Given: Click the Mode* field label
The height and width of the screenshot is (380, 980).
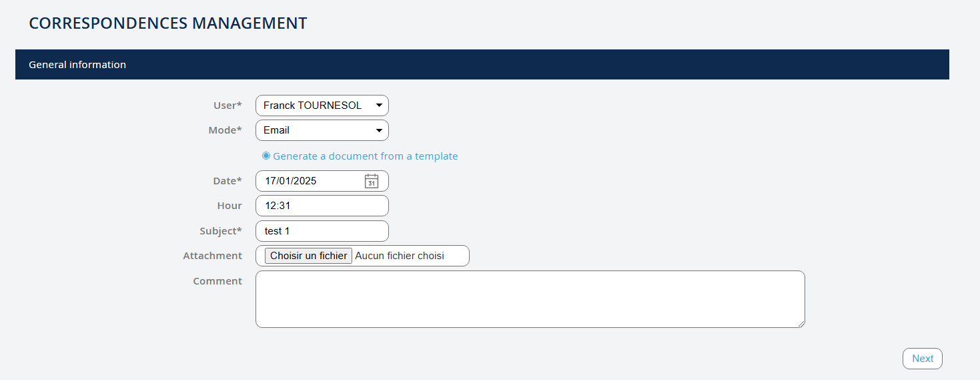Looking at the screenshot, I should [225, 130].
